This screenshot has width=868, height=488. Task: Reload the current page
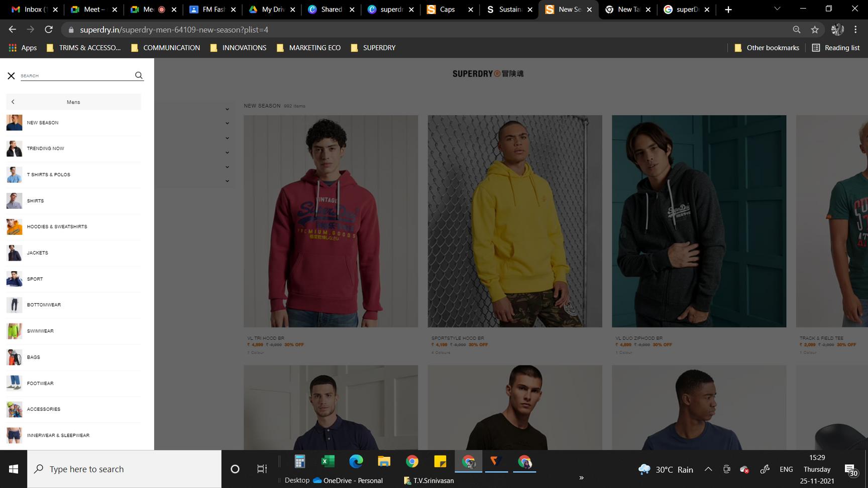(x=49, y=30)
